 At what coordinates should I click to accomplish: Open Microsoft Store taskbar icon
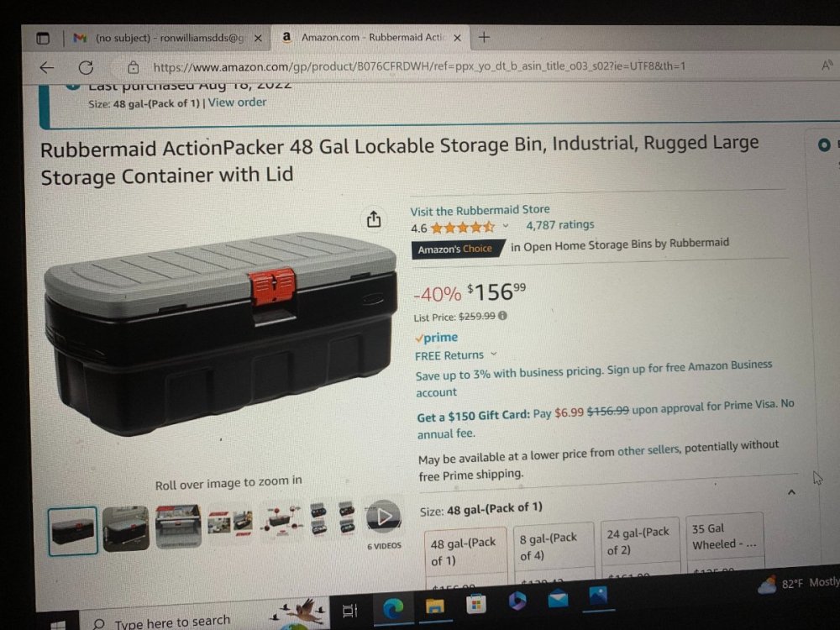(475, 603)
